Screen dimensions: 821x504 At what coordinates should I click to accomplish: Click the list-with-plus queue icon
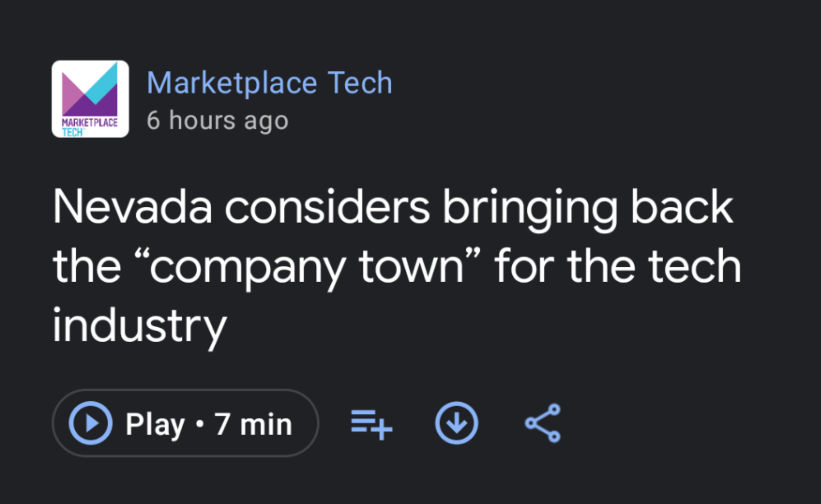coord(372,424)
